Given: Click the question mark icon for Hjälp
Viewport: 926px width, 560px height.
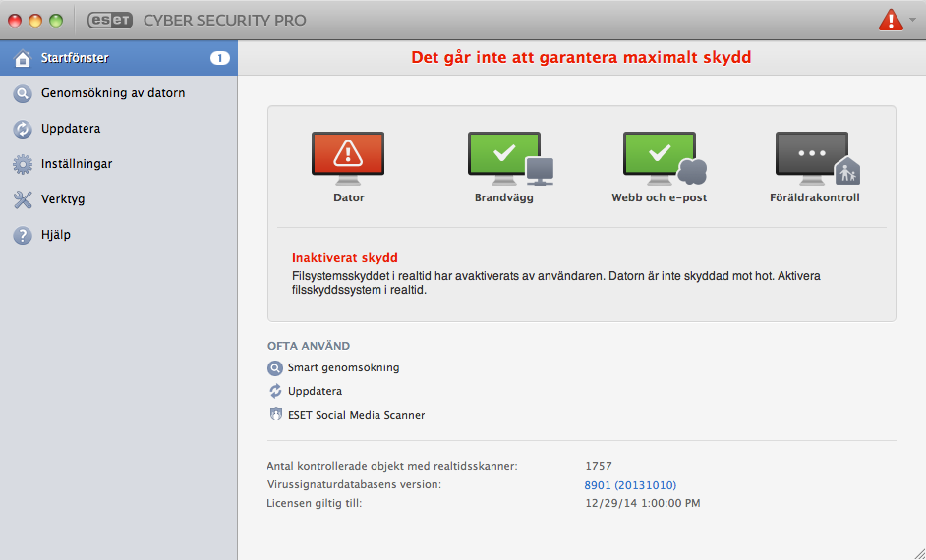Looking at the screenshot, I should [x=23, y=235].
